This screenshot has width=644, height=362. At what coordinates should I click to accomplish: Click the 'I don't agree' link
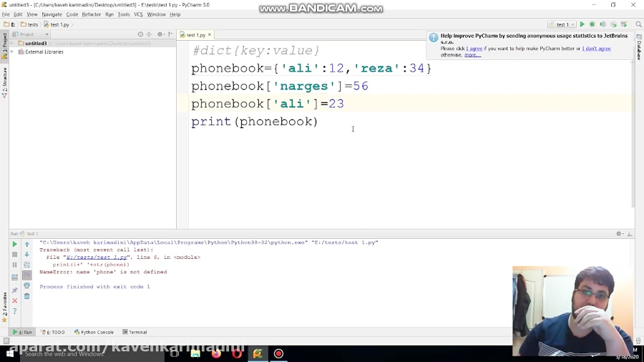pyautogui.click(x=596, y=49)
